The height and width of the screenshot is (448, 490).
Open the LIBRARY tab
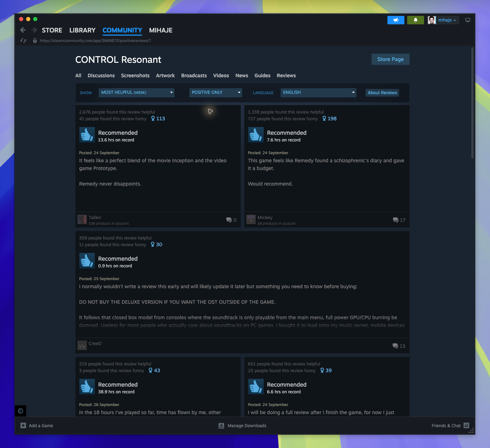[82, 30]
